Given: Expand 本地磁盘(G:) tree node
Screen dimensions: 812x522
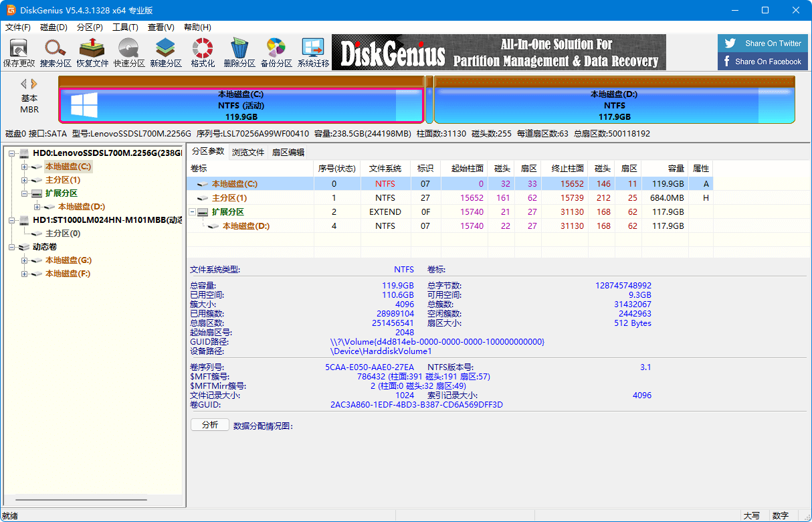Looking at the screenshot, I should coord(25,260).
